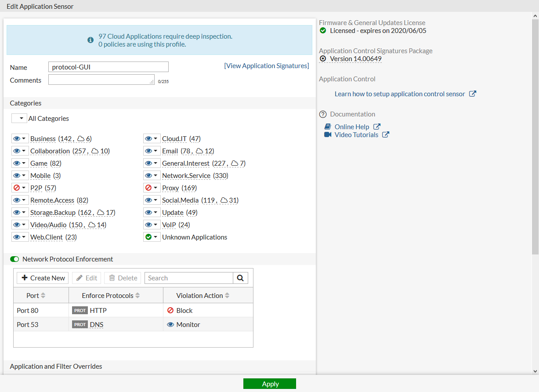Screen dimensions: 539x392
Task: Click the Name field containing protocol-GUI
Action: (x=109, y=67)
